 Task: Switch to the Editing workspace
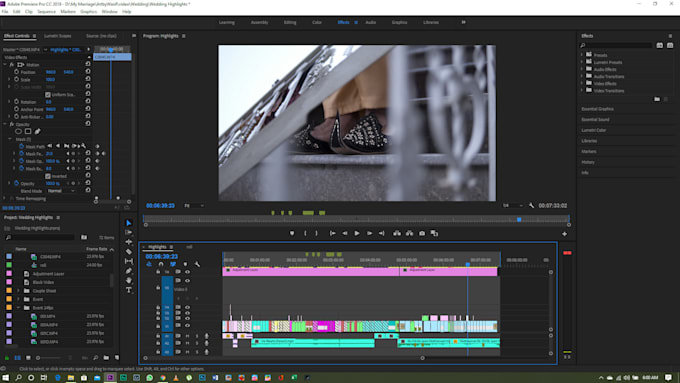tap(290, 22)
